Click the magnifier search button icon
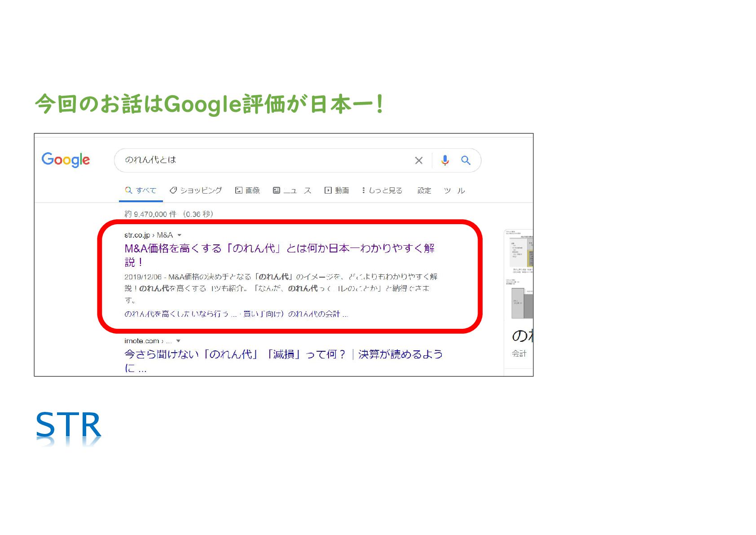The width and height of the screenshot is (756, 535). tap(466, 160)
